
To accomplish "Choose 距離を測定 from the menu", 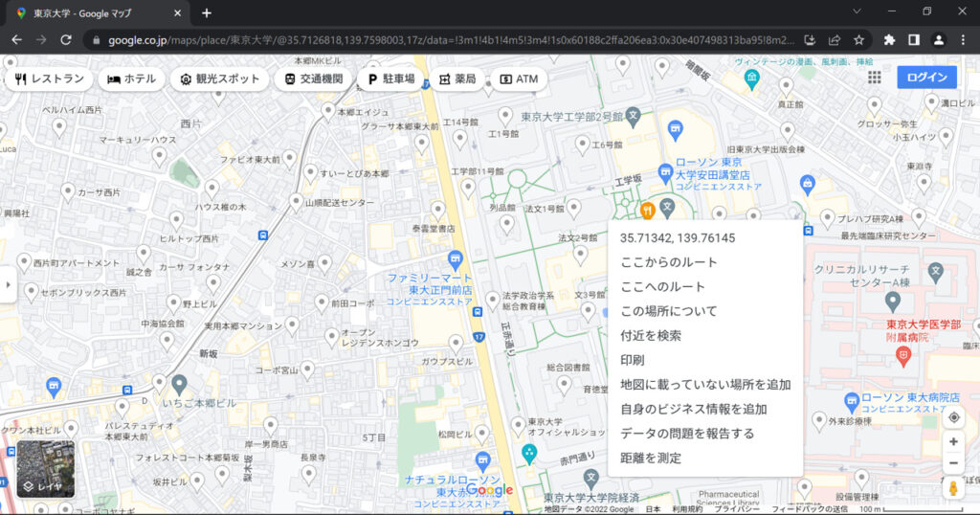I will click(705, 458).
